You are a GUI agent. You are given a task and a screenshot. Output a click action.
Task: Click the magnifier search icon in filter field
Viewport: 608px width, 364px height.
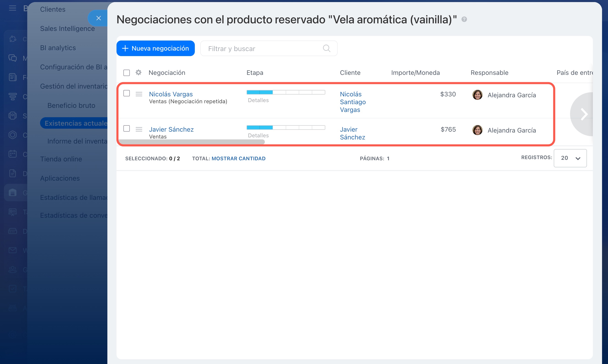coord(326,48)
